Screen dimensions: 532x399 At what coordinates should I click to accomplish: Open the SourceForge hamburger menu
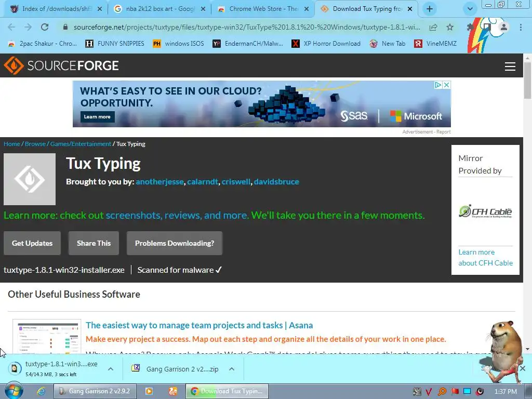[510, 66]
